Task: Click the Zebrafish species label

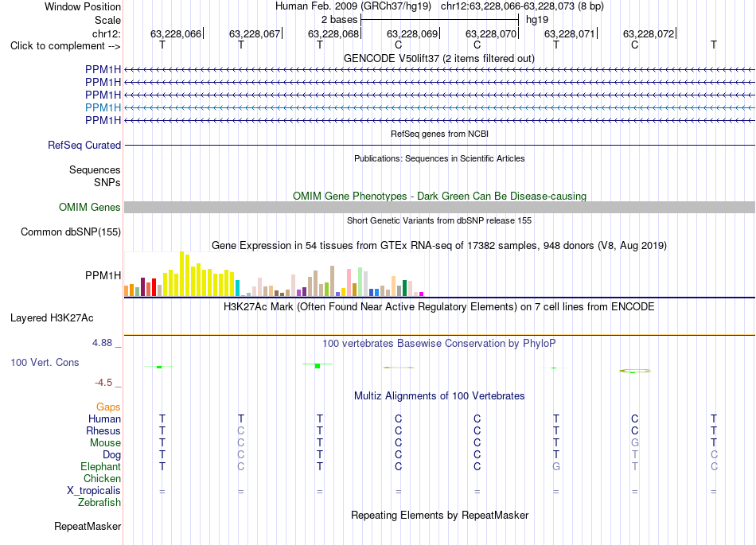Action: (99, 503)
